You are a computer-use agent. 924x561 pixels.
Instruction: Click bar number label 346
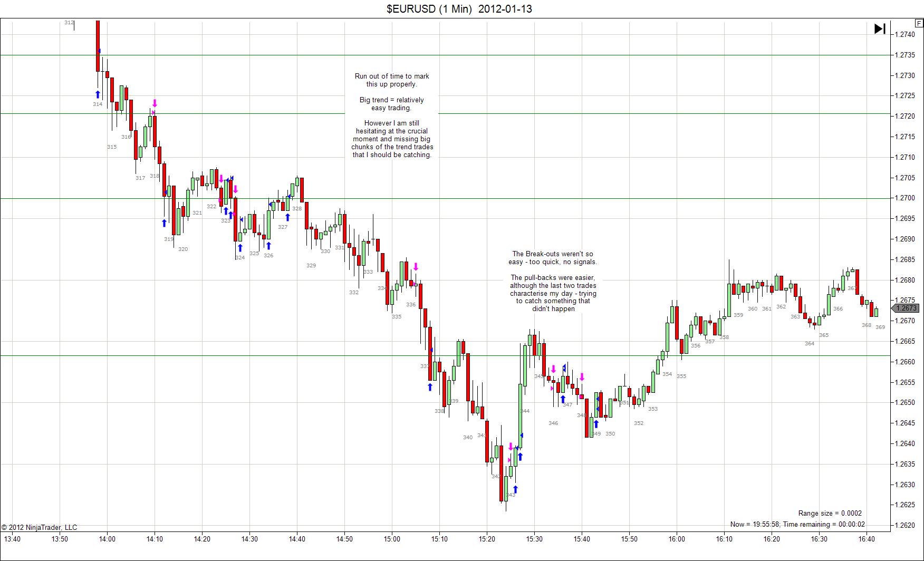pyautogui.click(x=553, y=423)
